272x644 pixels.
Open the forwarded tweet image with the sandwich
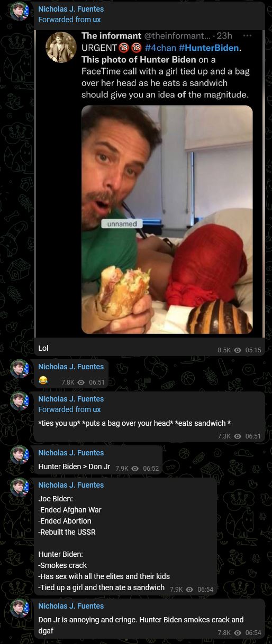click(167, 219)
